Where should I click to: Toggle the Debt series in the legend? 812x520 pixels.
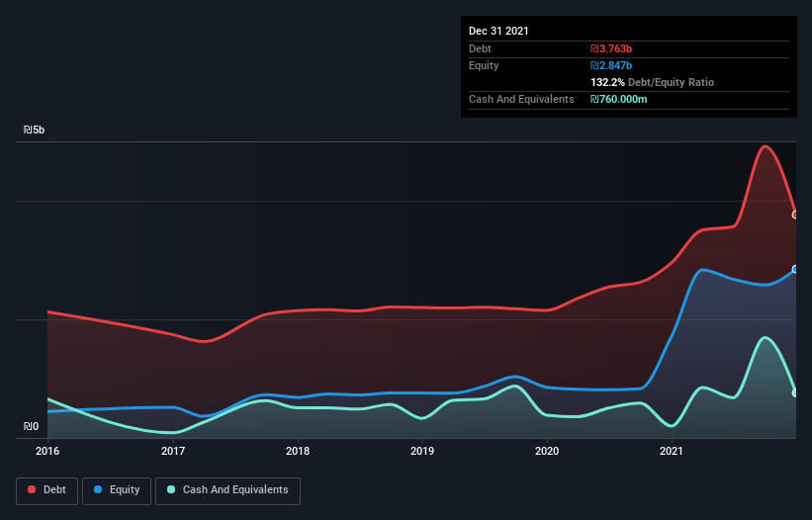point(46,490)
